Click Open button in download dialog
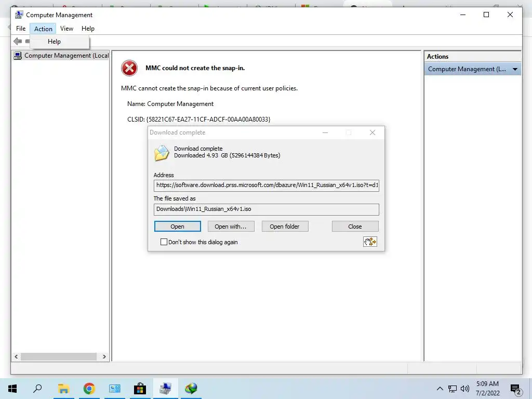The image size is (532, 399). click(178, 227)
